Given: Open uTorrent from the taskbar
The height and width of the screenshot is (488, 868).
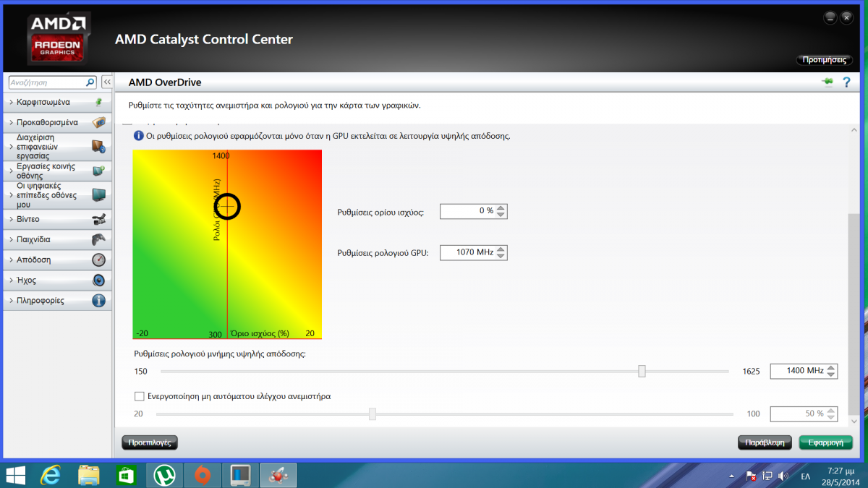Looking at the screenshot, I should [165, 475].
